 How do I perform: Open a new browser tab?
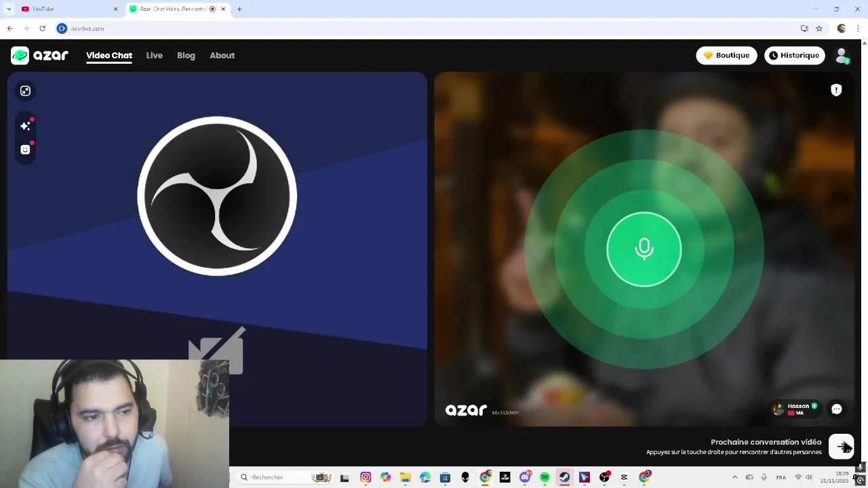[x=239, y=9]
